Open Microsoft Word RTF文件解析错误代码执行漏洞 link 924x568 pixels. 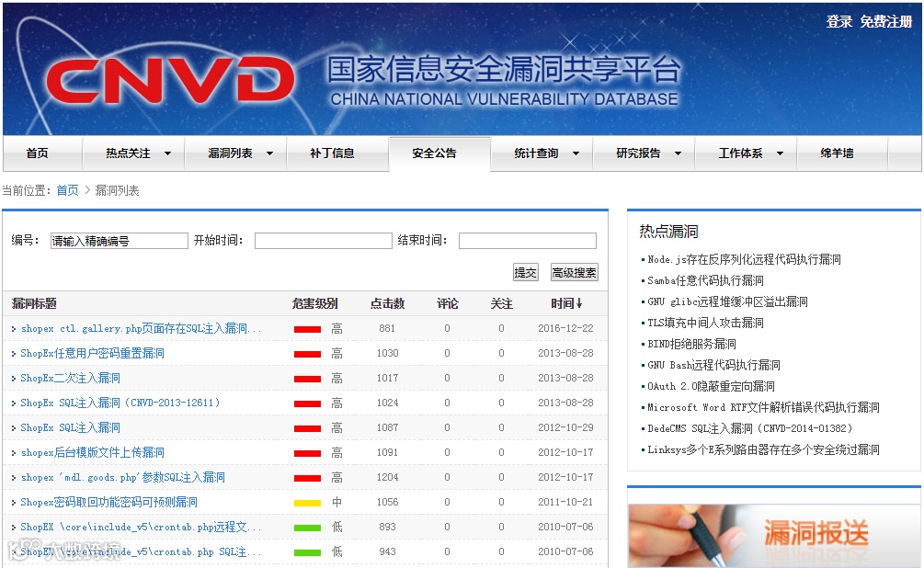763,407
